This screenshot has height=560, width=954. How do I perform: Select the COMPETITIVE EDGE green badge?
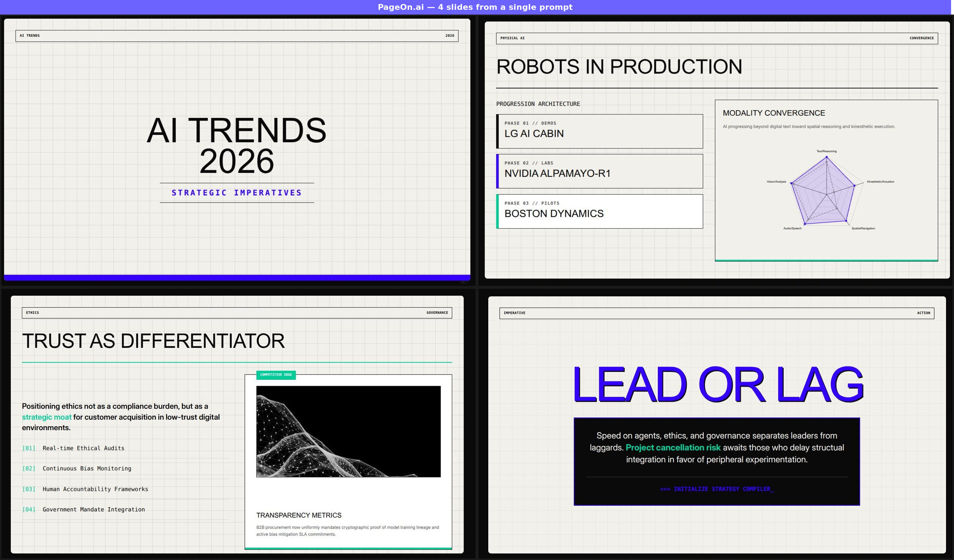[x=276, y=375]
